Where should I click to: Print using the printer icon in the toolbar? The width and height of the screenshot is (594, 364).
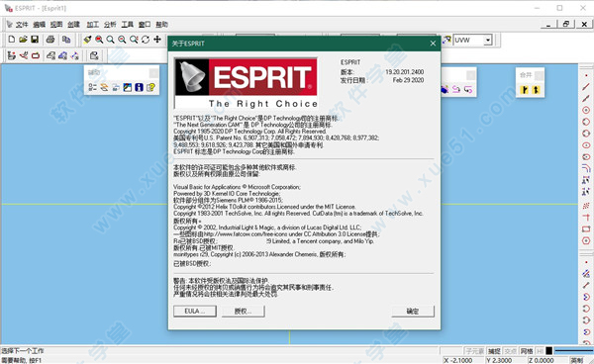(x=50, y=40)
